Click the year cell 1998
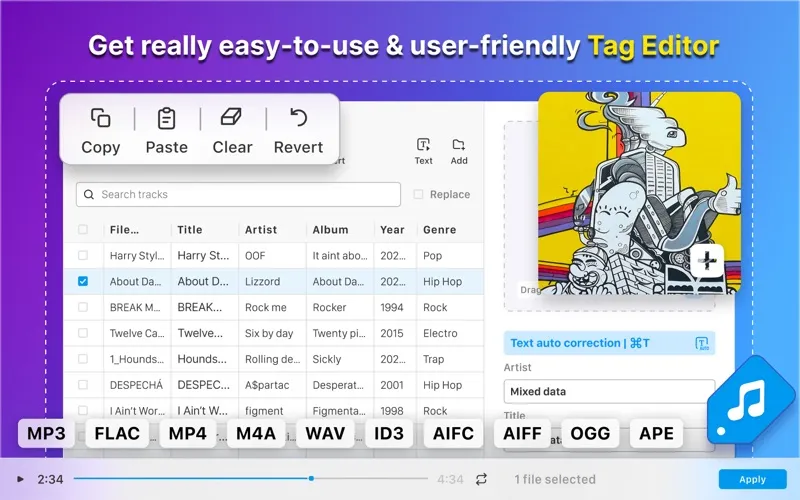800x500 pixels. click(x=392, y=411)
